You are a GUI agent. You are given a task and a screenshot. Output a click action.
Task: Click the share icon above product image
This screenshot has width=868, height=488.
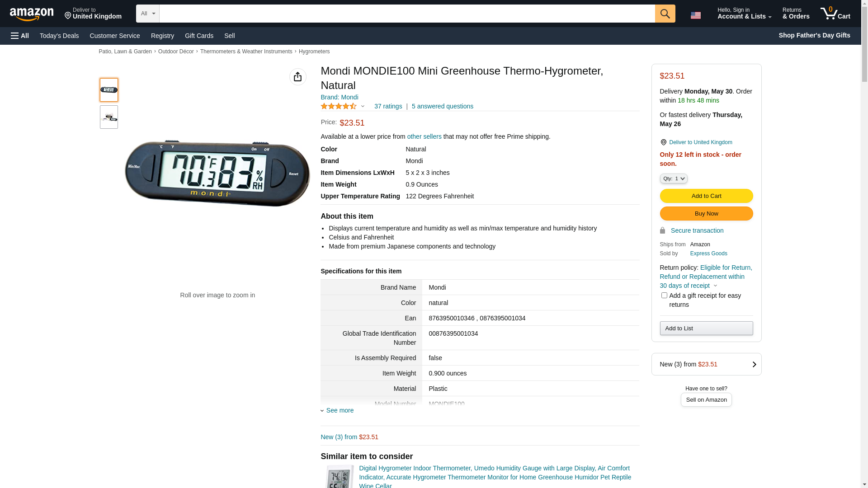coord(297,77)
